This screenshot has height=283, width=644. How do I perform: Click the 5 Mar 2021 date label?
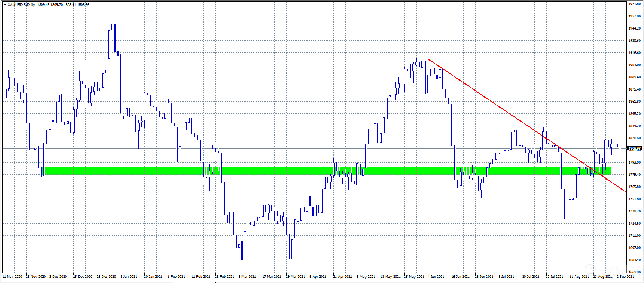[247, 276]
